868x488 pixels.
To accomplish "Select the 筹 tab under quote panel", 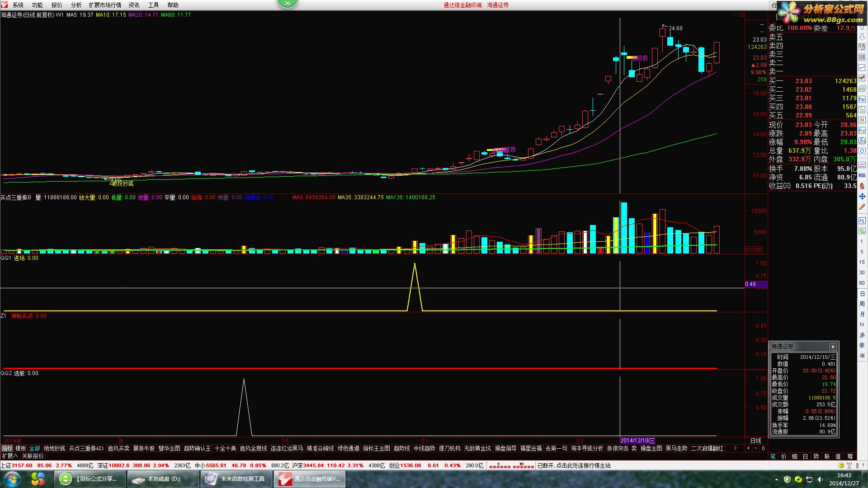I will (x=850, y=456).
